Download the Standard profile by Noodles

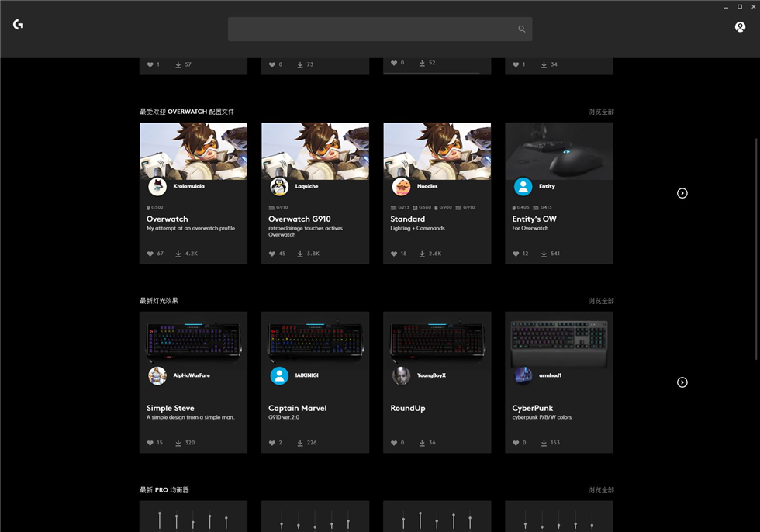[x=422, y=254]
